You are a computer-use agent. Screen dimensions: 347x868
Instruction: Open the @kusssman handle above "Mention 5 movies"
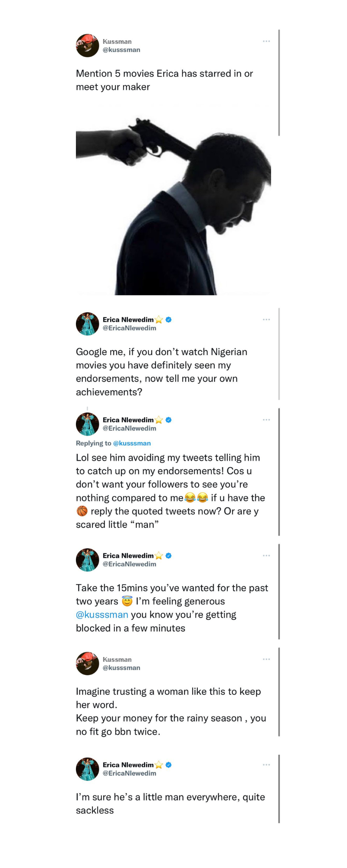121,50
